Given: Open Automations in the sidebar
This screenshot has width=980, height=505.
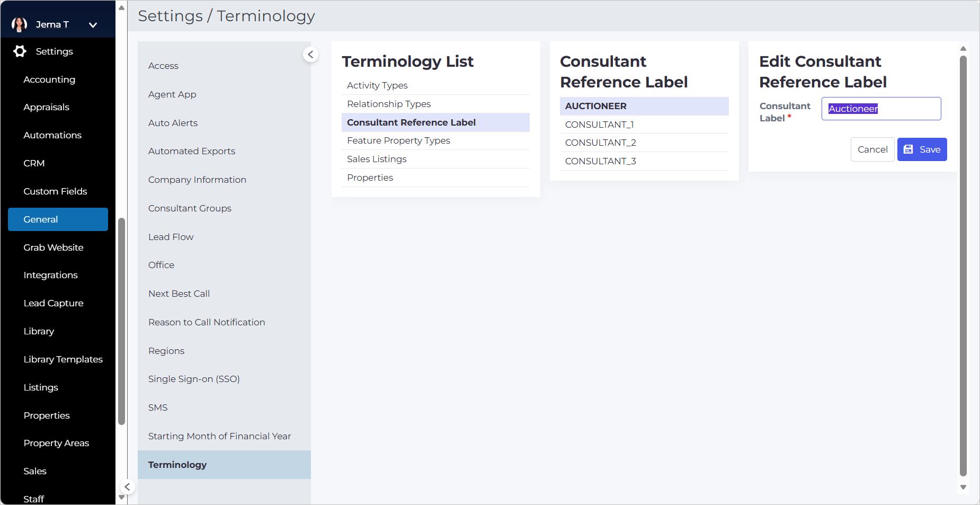Looking at the screenshot, I should tap(52, 135).
